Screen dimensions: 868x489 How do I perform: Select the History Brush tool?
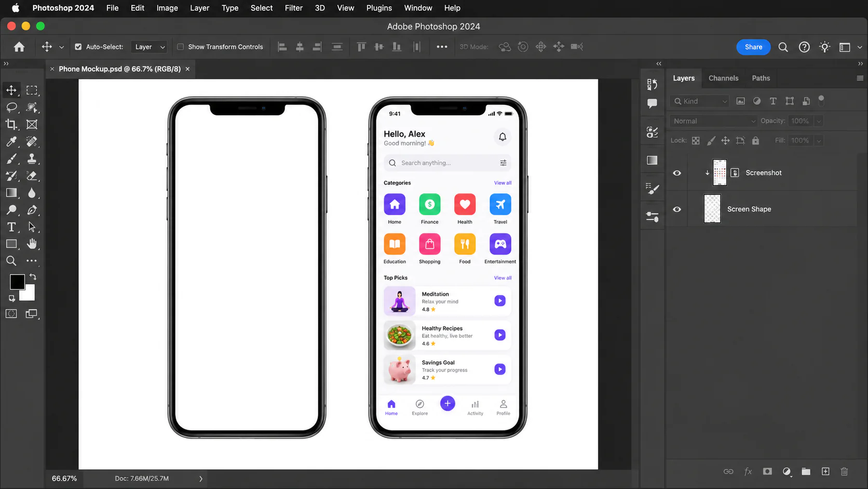[11, 176]
